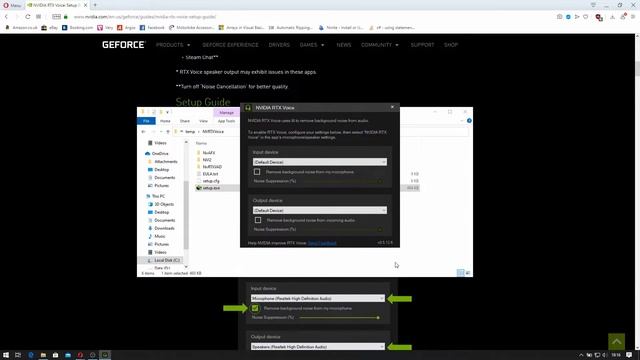Image resolution: width=640 pixels, height=360 pixels.
Task: Click the Name column header in Explorer
Action: [x=201, y=143]
